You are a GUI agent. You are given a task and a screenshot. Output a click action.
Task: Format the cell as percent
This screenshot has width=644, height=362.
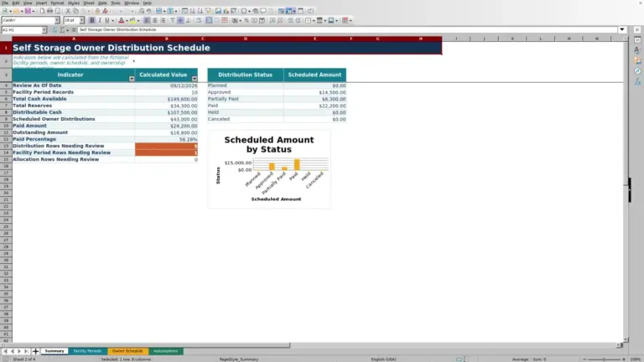[247, 20]
